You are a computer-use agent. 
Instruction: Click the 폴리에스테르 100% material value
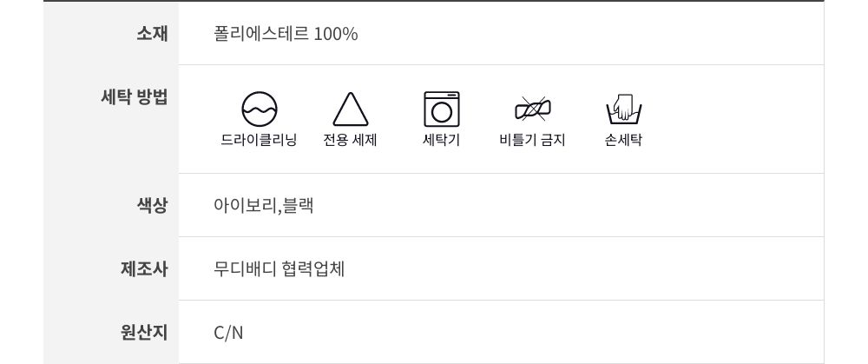(286, 34)
